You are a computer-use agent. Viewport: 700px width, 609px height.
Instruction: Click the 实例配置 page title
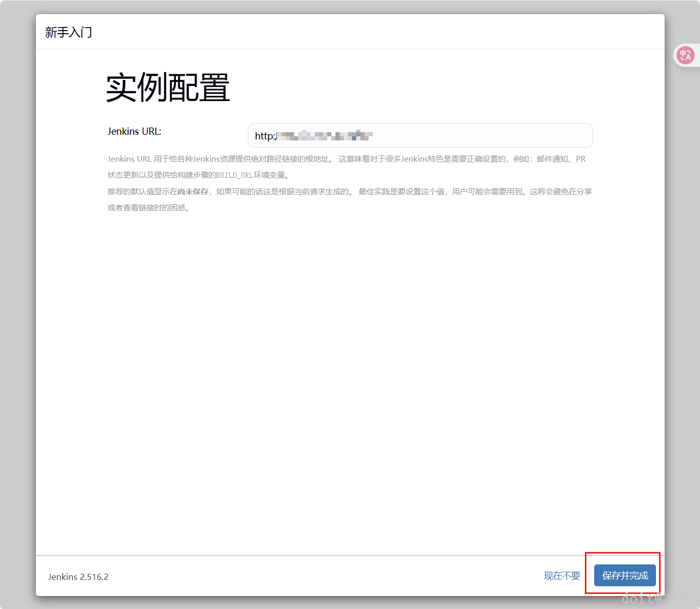pos(167,88)
